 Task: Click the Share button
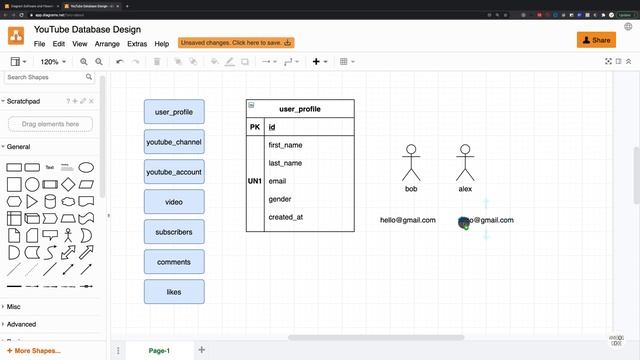click(596, 40)
